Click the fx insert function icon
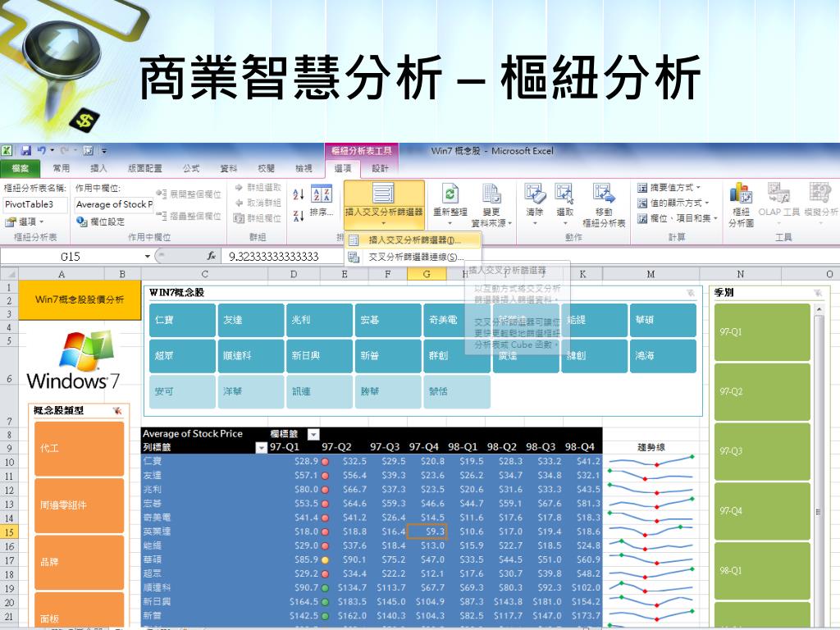This screenshot has height=630, width=840. tap(212, 257)
